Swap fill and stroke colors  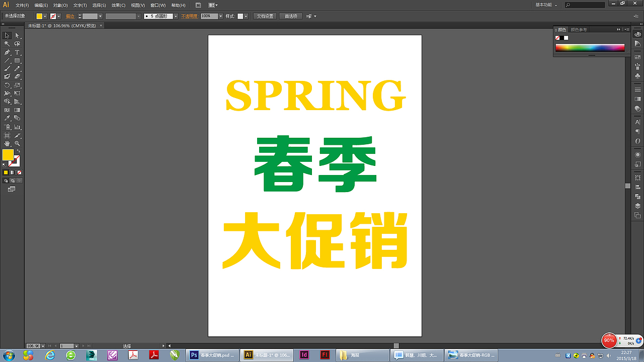[x=19, y=151]
